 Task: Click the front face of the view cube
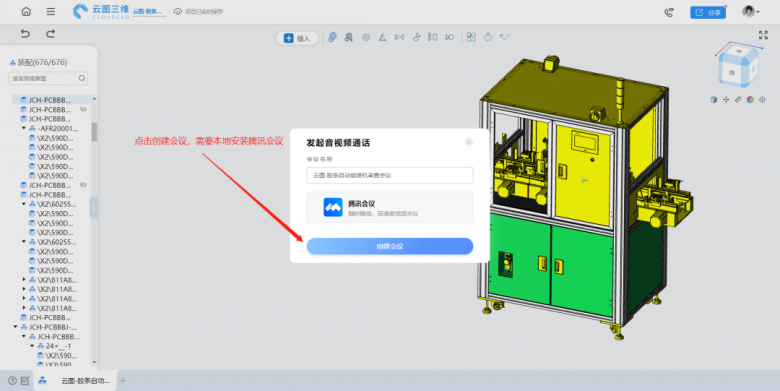point(732,73)
